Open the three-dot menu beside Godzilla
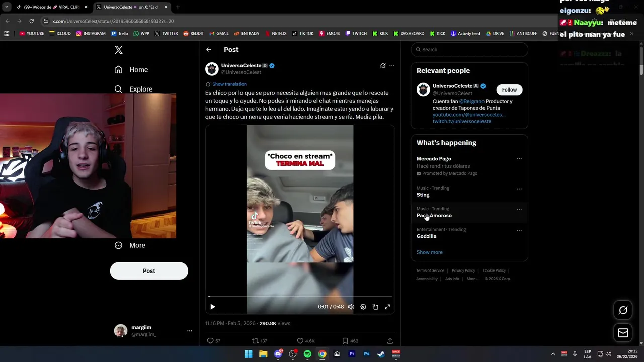 click(x=519, y=230)
